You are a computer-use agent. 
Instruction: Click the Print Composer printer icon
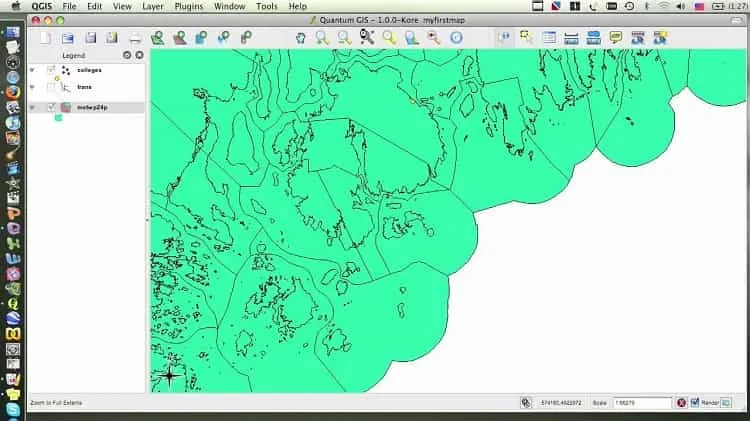click(x=135, y=38)
